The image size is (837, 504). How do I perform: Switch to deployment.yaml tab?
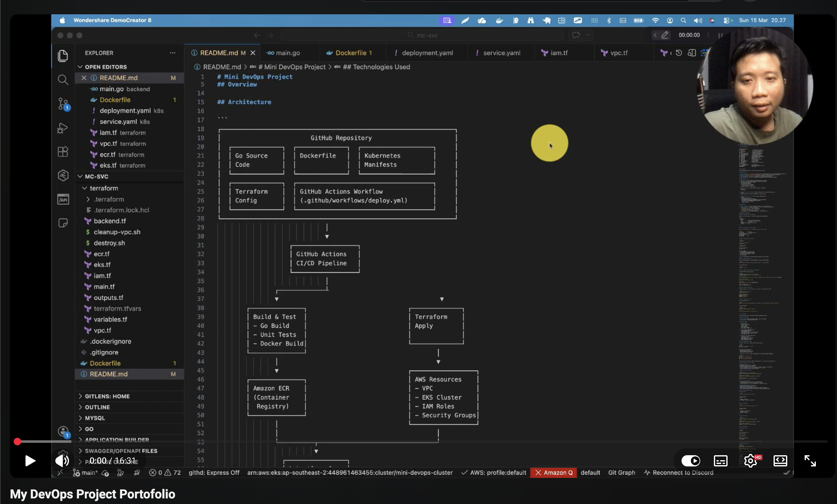pos(427,53)
